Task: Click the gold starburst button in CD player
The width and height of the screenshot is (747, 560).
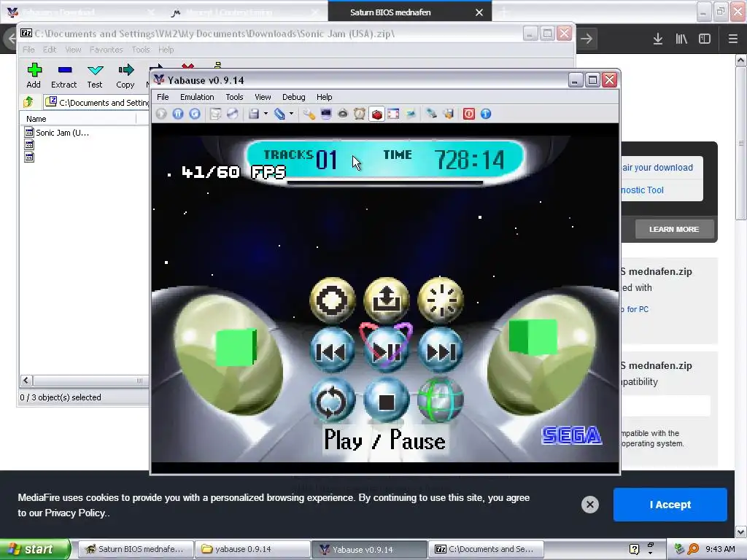Action: 440,300
